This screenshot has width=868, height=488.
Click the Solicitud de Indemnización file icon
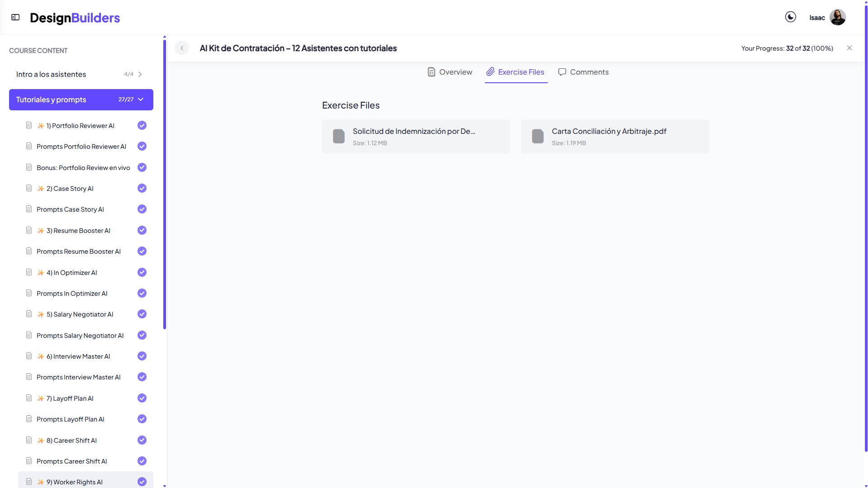coord(339,136)
